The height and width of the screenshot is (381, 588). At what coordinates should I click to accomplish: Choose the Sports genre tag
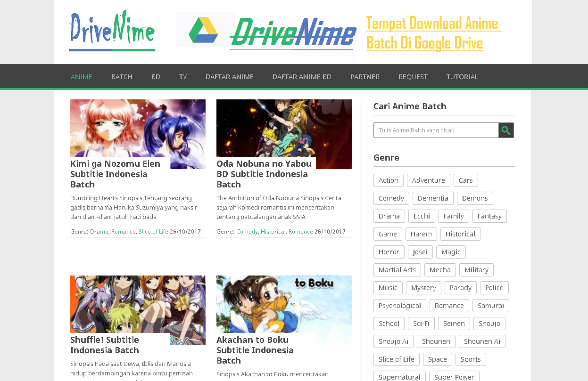pyautogui.click(x=471, y=359)
